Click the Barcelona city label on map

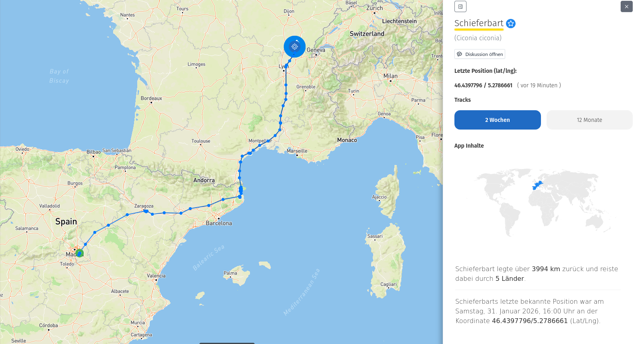(x=219, y=223)
